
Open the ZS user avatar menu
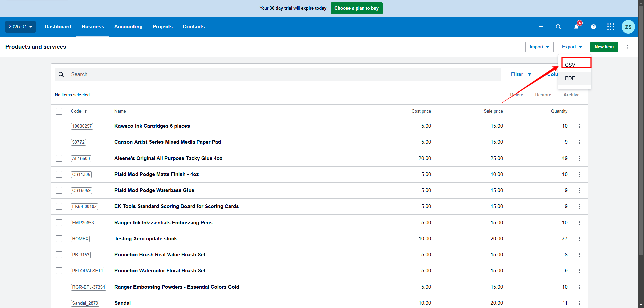point(628,27)
